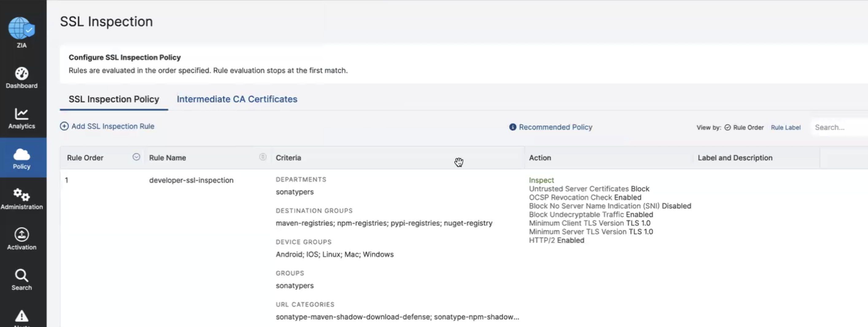Click Add SSL Inspection Rule link
868x327 pixels.
pyautogui.click(x=113, y=126)
